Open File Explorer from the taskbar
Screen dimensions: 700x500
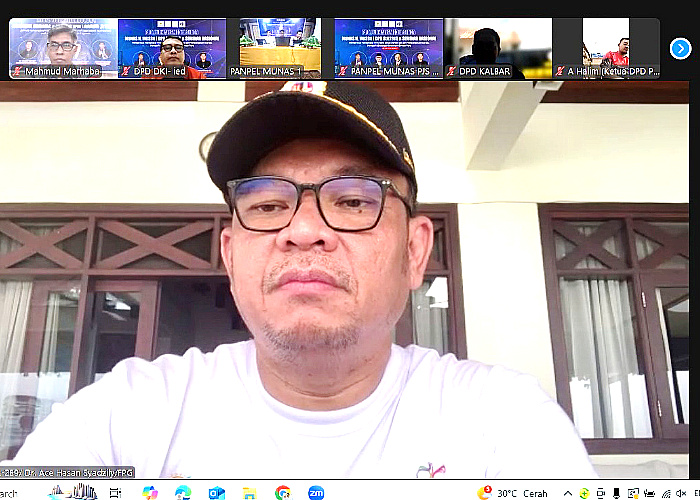coord(250,492)
